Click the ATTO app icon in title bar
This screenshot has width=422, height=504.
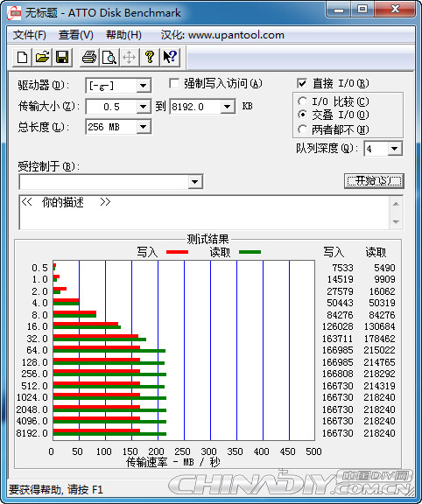tap(14, 13)
